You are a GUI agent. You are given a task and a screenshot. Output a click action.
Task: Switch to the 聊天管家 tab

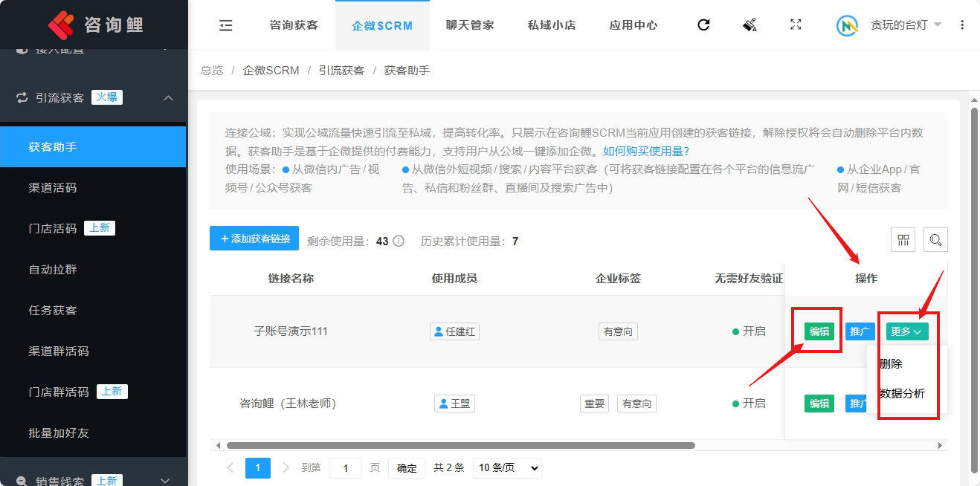tap(470, 25)
